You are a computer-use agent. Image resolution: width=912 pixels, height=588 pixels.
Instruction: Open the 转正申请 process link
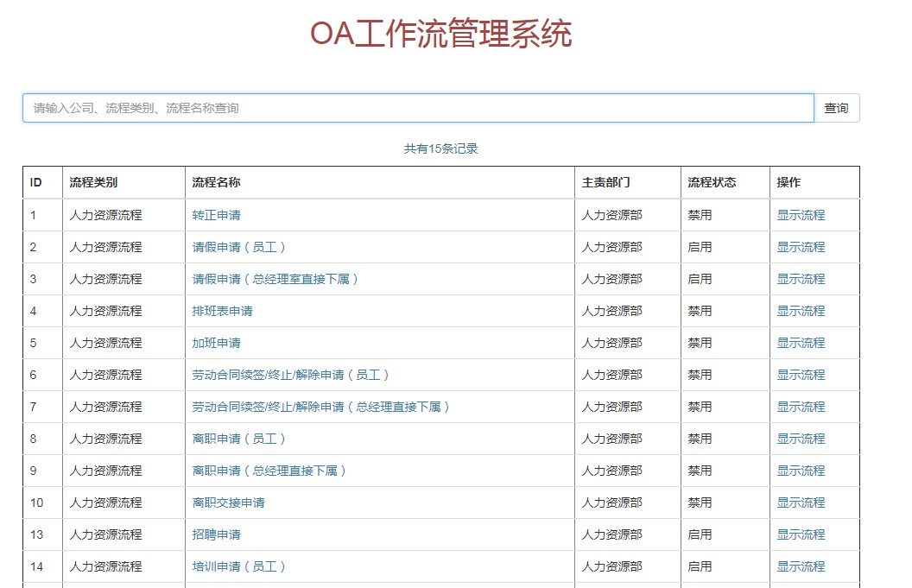click(217, 215)
